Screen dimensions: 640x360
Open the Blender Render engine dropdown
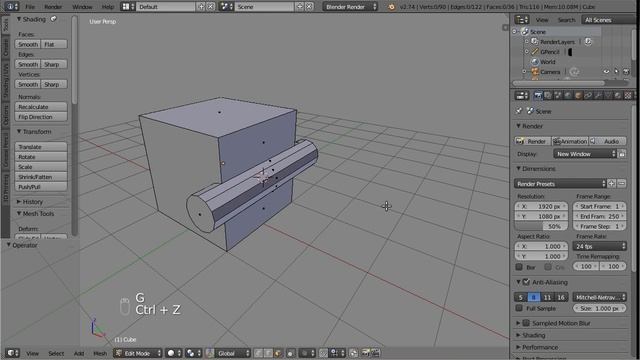coord(350,7)
